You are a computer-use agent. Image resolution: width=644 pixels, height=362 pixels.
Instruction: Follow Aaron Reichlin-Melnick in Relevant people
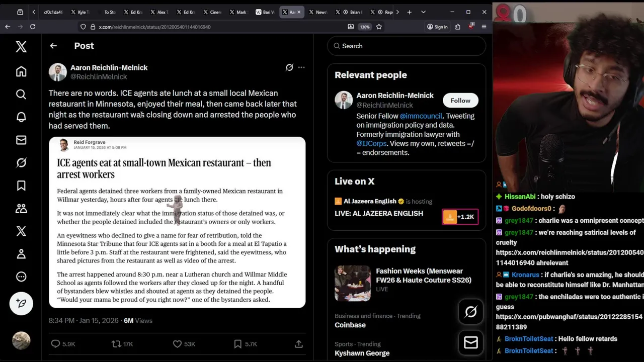[460, 101]
